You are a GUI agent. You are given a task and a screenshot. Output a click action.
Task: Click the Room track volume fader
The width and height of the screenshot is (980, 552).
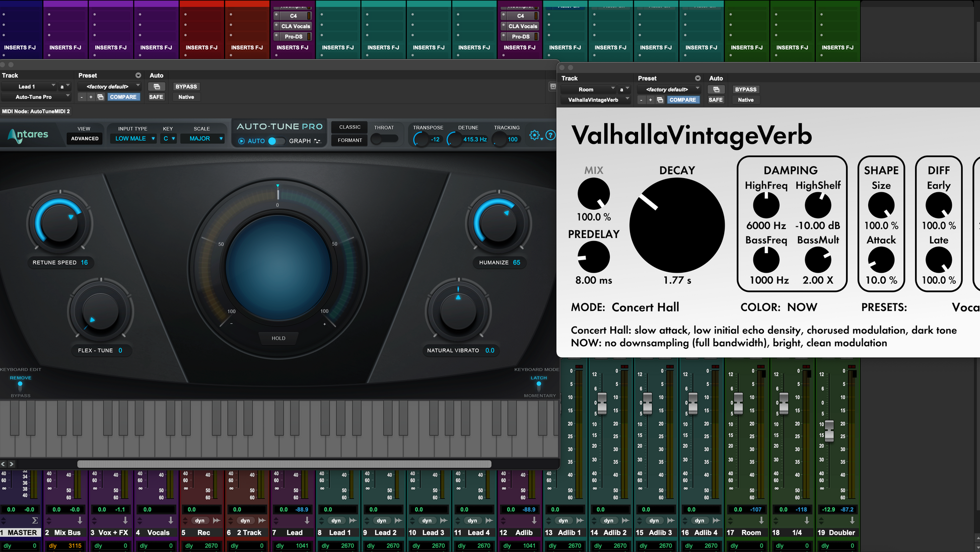[738, 404]
